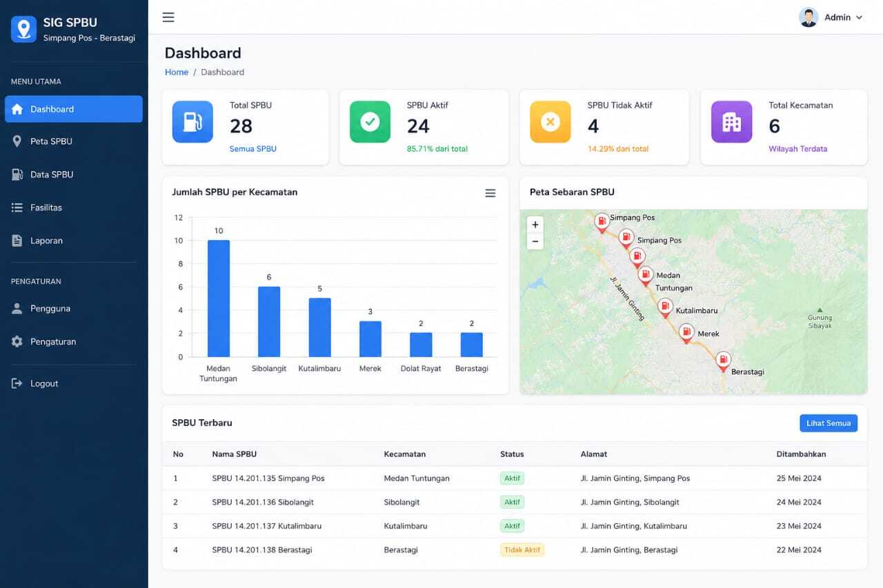Click the Kutalimbaru station pin on the map
This screenshot has width=883, height=588.
click(x=665, y=307)
